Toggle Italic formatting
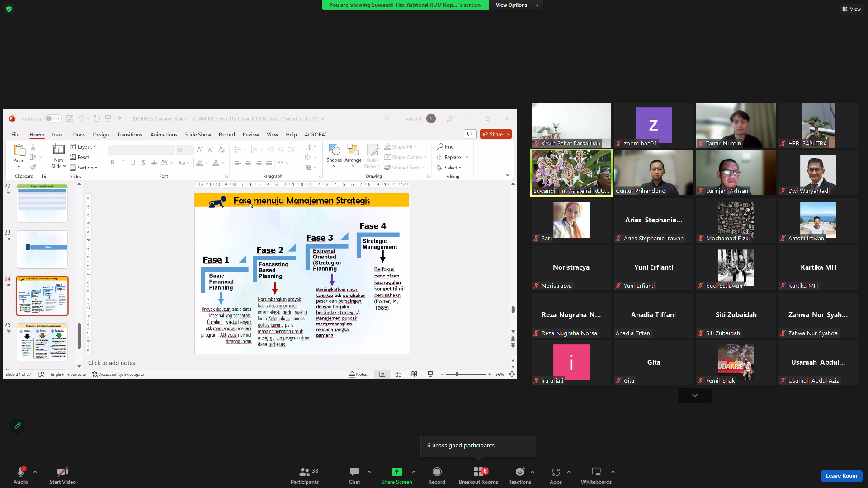 [123, 163]
